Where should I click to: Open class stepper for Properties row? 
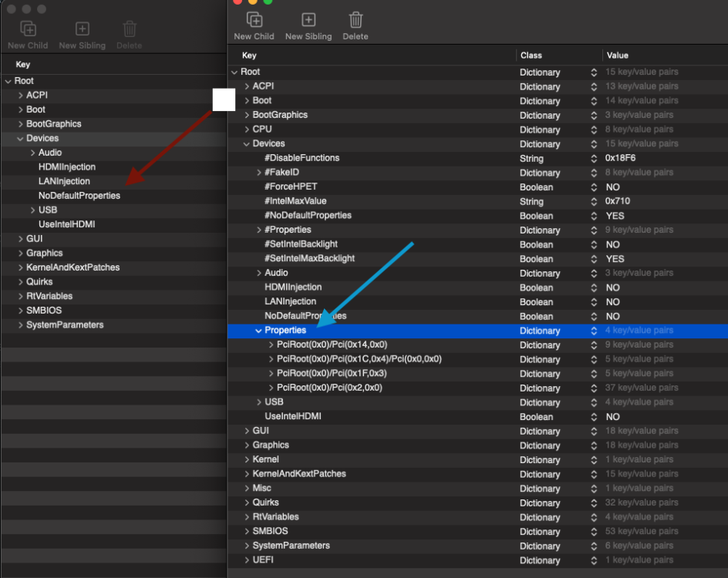click(594, 331)
